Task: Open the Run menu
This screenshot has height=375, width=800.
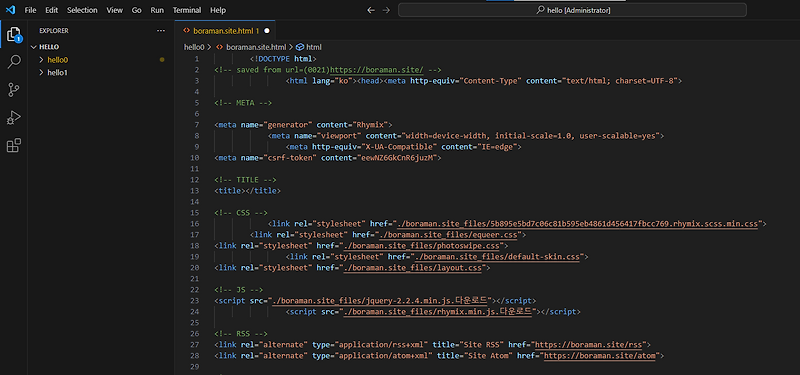Action: pos(157,10)
